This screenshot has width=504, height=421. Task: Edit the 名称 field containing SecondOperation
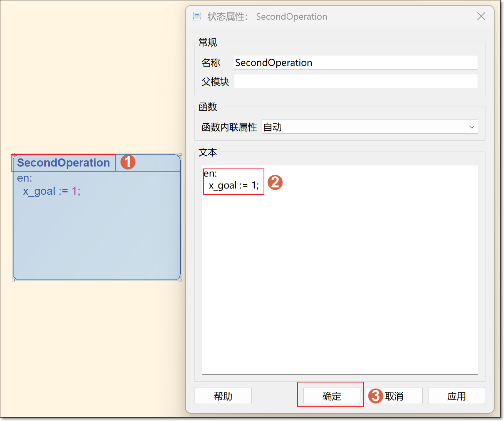coord(356,62)
